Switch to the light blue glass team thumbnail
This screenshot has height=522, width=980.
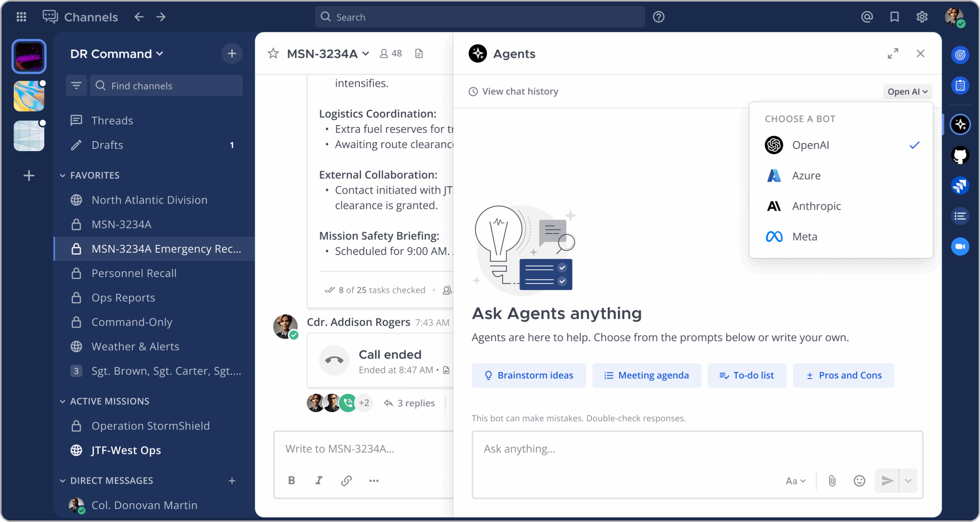[x=29, y=136]
